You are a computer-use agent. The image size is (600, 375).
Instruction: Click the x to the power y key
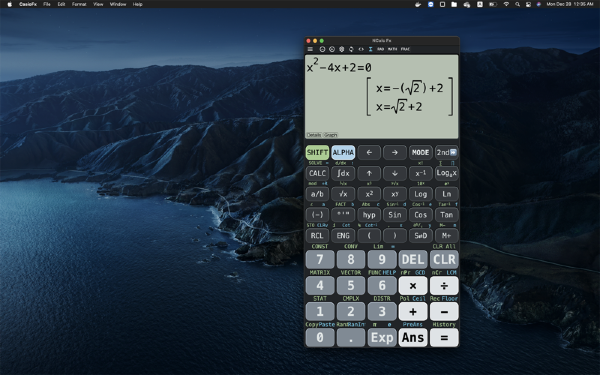tap(395, 194)
